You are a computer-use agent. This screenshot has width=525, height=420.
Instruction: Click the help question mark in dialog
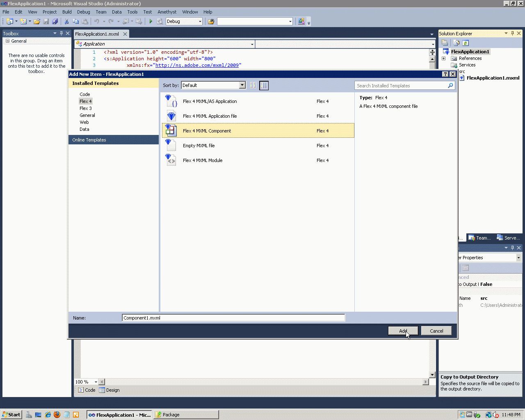(x=445, y=74)
